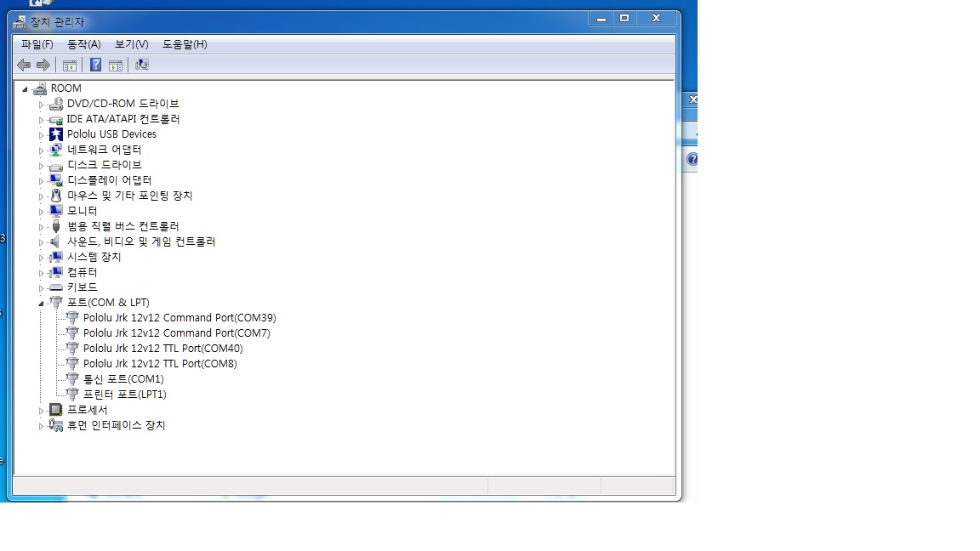Image resolution: width=980 pixels, height=551 pixels.
Task: Click the 디스플레이 어댑터 icon
Action: coord(55,180)
